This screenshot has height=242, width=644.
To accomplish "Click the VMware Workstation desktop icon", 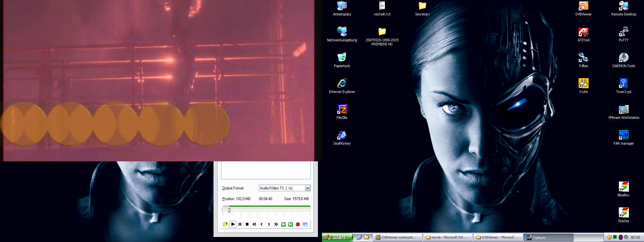I will [623, 109].
